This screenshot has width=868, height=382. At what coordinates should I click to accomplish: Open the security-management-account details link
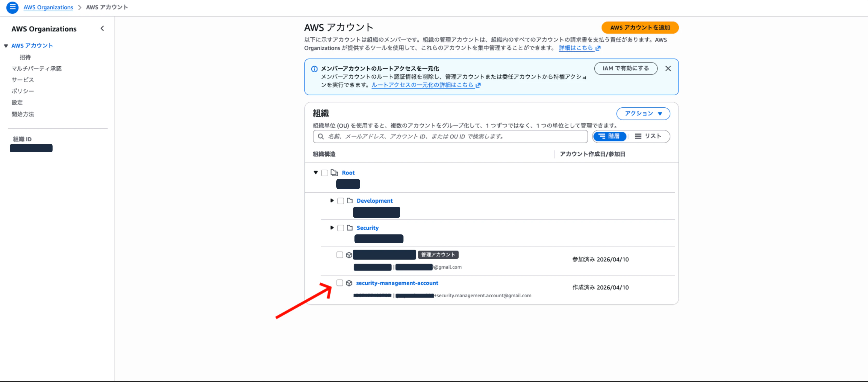[397, 283]
